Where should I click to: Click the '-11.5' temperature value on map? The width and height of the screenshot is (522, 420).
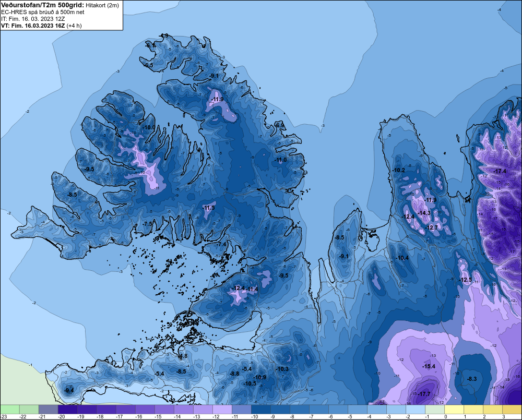click(x=209, y=208)
